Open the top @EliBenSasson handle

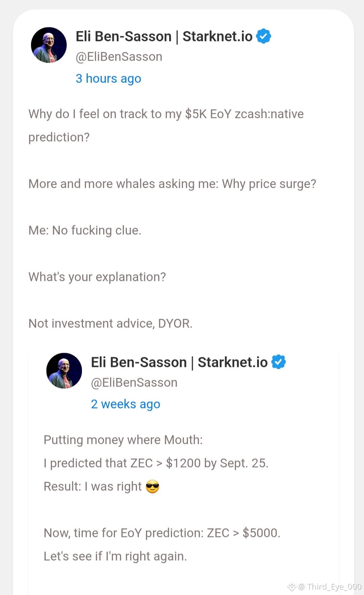tap(119, 57)
